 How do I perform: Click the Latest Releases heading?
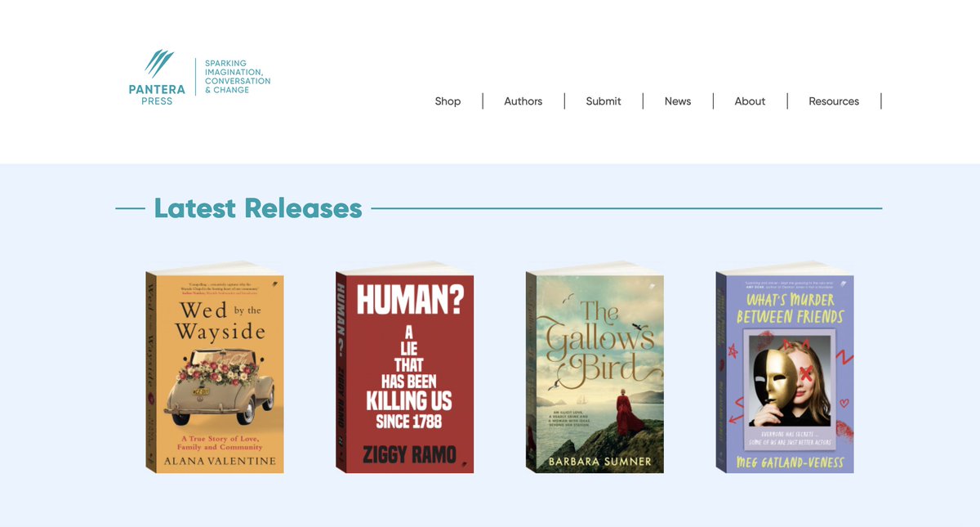258,208
